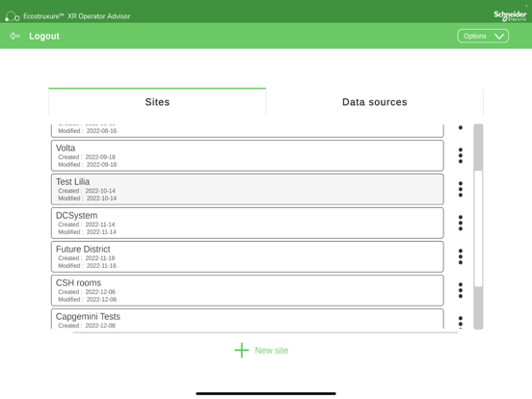Click the Logout label
Screen dimensions: 532x399
click(44, 36)
